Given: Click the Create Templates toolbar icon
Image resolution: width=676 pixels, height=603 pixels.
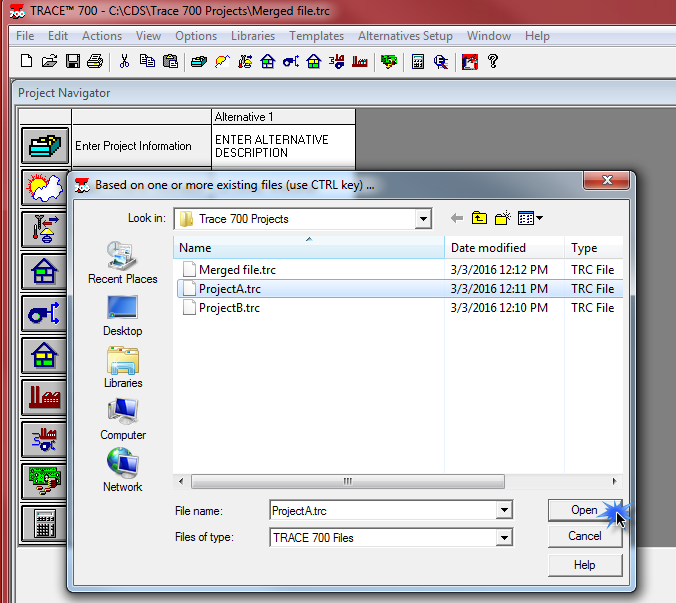Looking at the screenshot, I should (x=245, y=62).
